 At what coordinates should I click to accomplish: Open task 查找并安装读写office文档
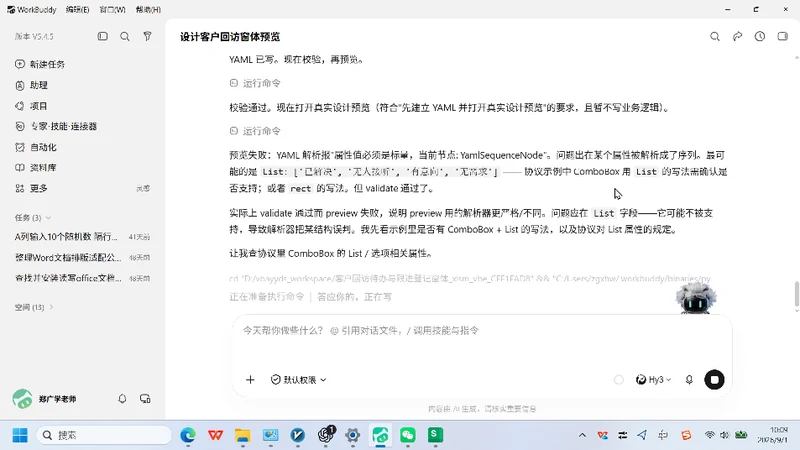click(x=82, y=279)
